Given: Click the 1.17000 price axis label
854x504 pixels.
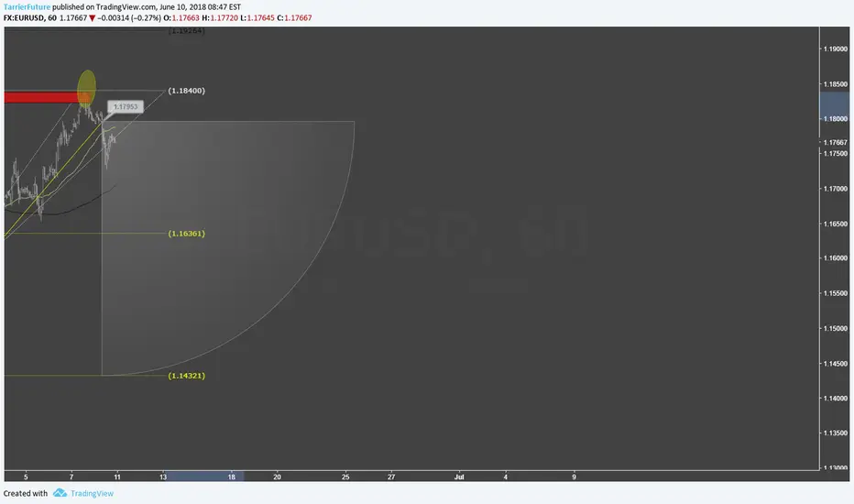Looking at the screenshot, I should point(836,189).
